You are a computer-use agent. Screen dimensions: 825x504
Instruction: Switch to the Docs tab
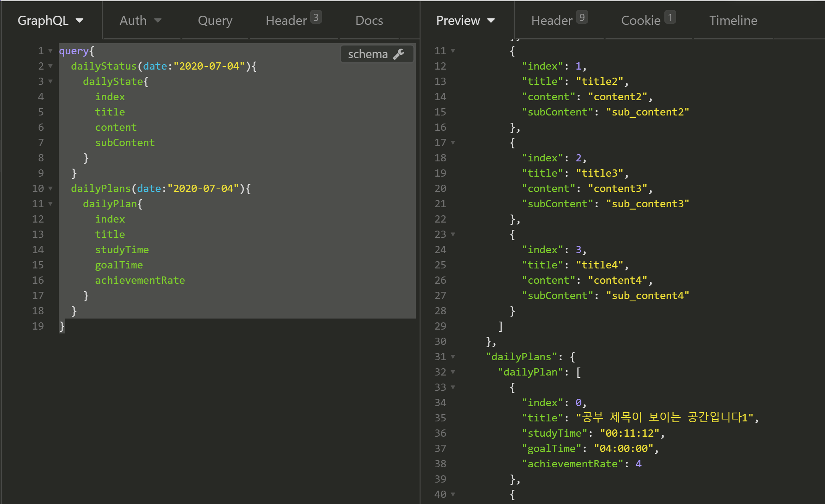[x=369, y=20]
